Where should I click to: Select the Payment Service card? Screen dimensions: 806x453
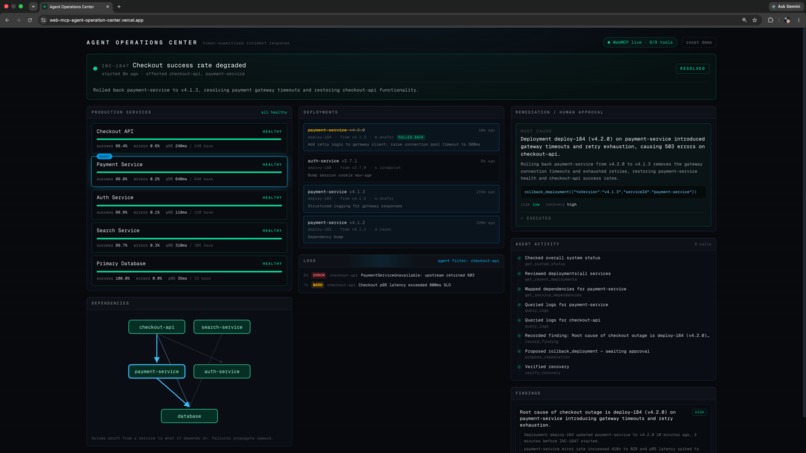189,171
